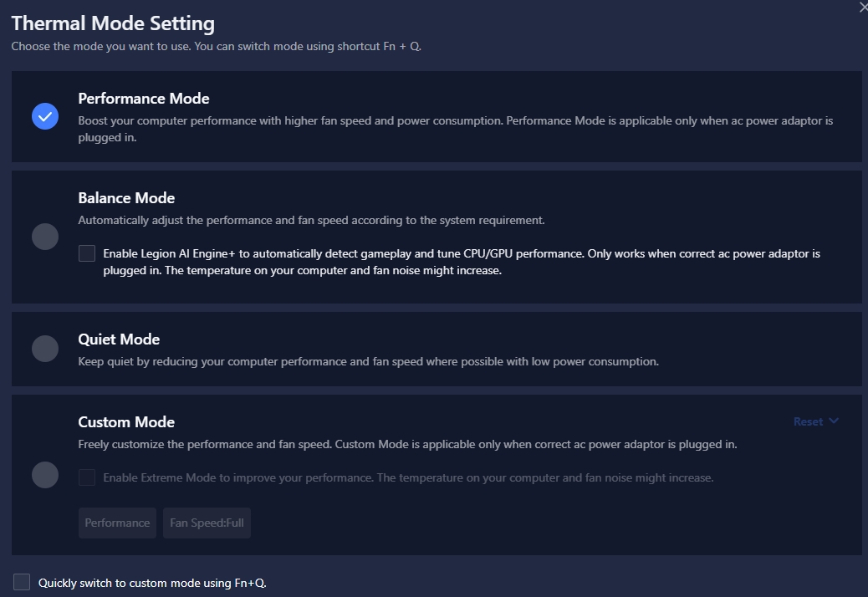Image resolution: width=868 pixels, height=597 pixels.
Task: Click the Custom Mode heading
Action: 126,422
